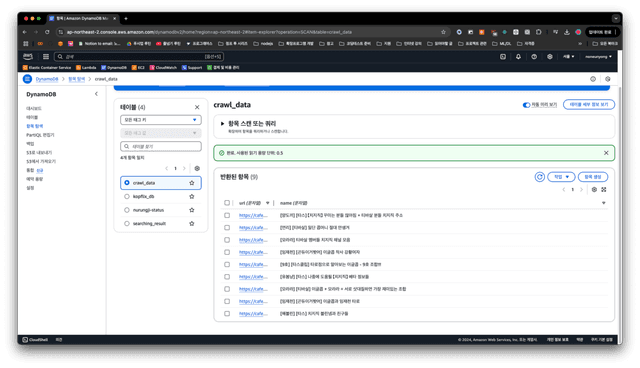Click the info icon on the breadcrumb bar
640x368 pixels.
593,79
